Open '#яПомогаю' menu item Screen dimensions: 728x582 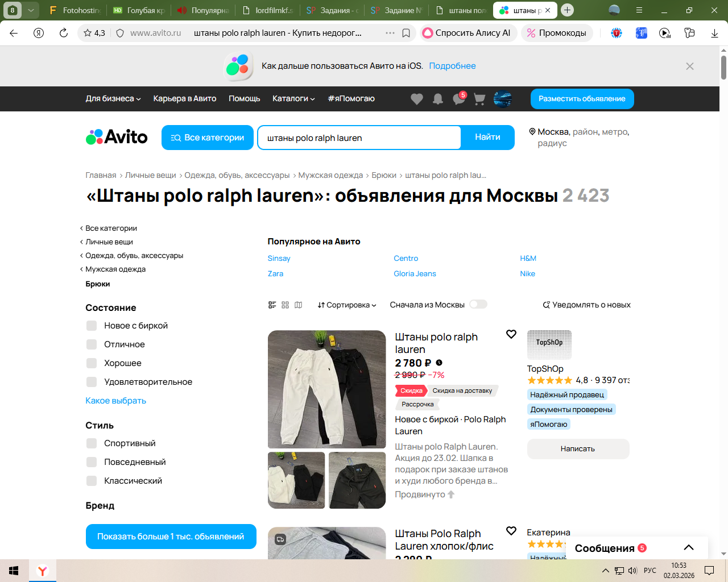(x=351, y=98)
